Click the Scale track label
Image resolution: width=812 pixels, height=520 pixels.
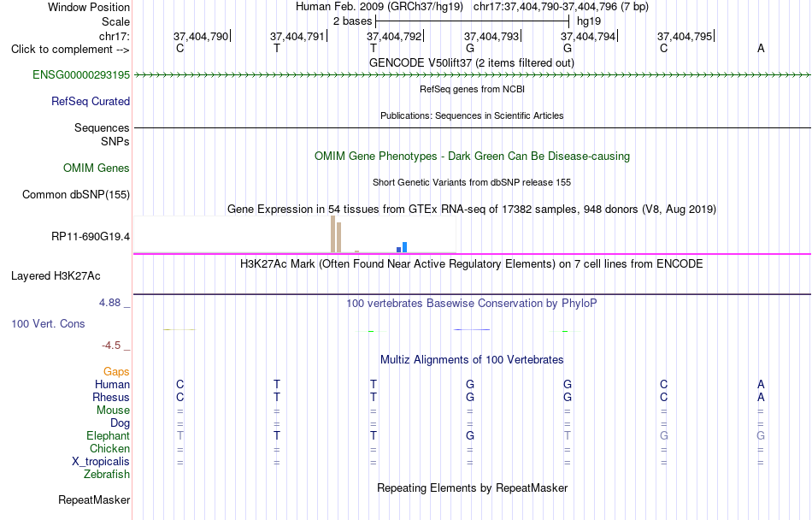[116, 21]
